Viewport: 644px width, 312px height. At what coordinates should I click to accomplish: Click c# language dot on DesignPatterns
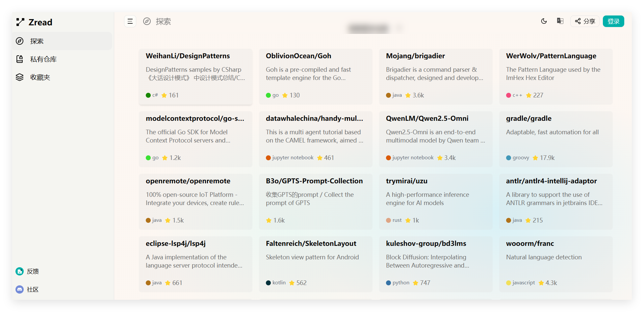pyautogui.click(x=148, y=95)
